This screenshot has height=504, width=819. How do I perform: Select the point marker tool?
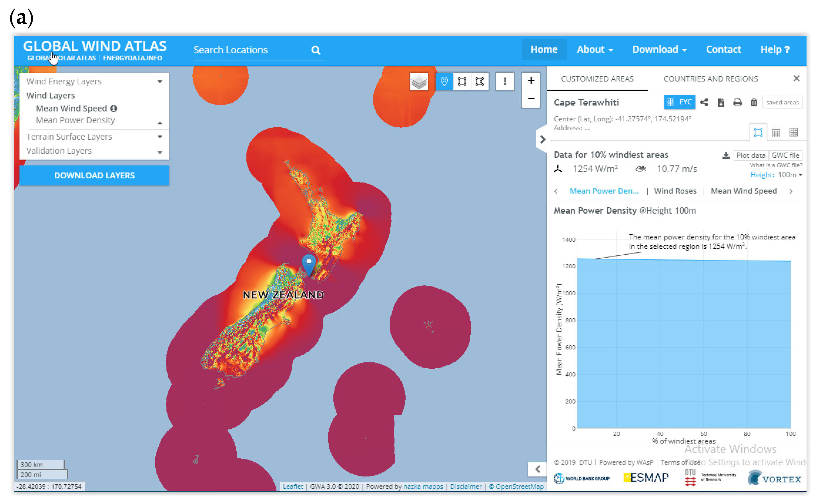point(444,81)
